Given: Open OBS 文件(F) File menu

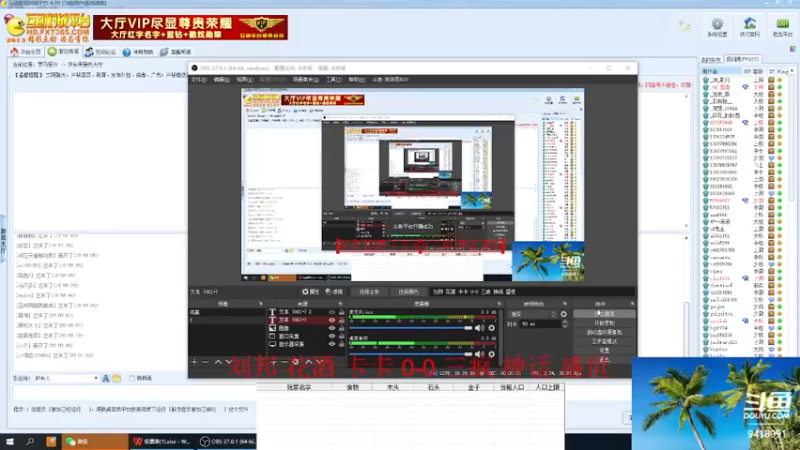Looking at the screenshot, I should pyautogui.click(x=198, y=80).
